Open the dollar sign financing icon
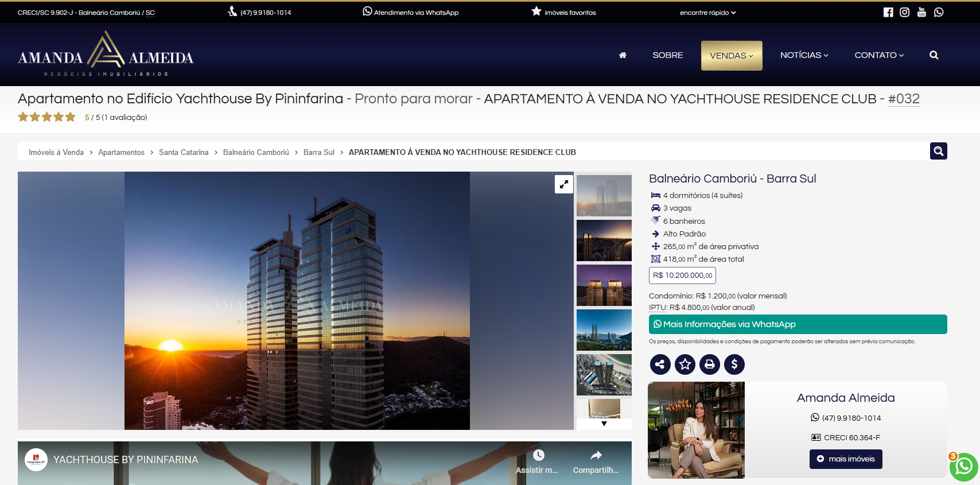This screenshot has width=980, height=485. tap(734, 364)
